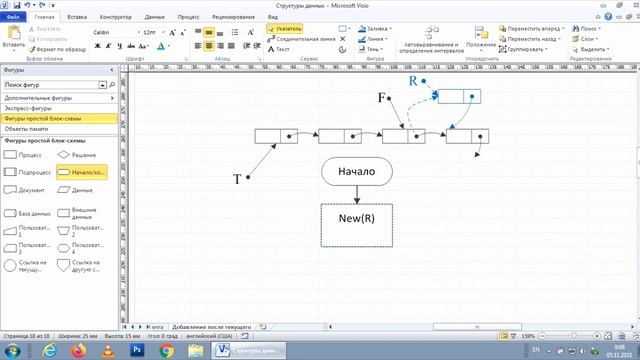Click Переместить назад button
640x360 pixels.
click(530, 39)
